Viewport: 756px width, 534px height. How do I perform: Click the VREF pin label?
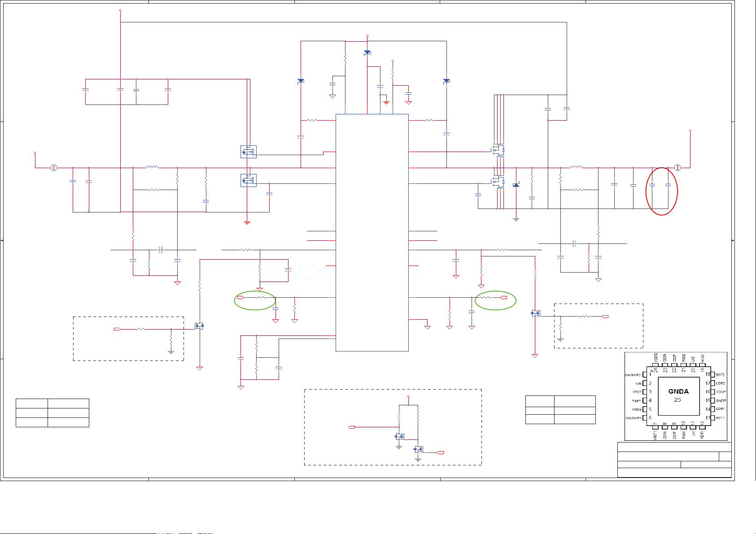coord(637,392)
